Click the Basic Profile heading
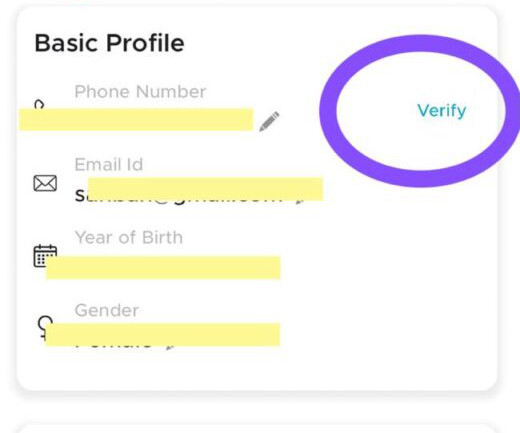Viewport: 520px width, 433px height. click(x=109, y=43)
